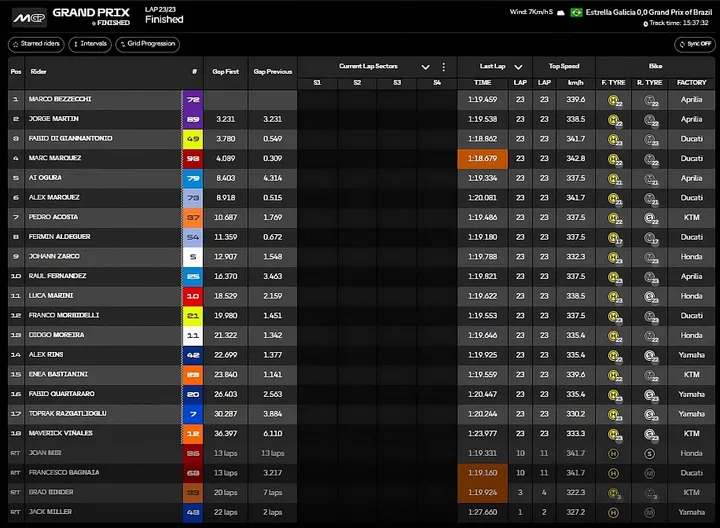Click the Brazil flag icon

[x=576, y=12]
